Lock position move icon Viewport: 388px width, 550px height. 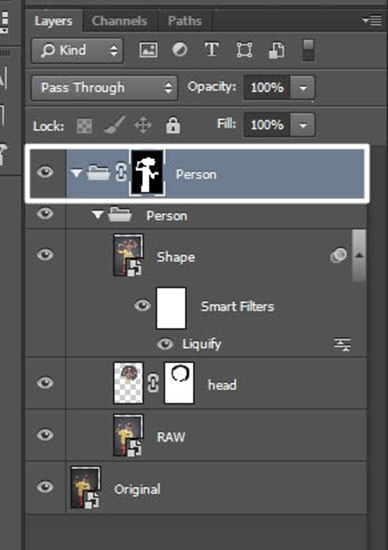(143, 125)
